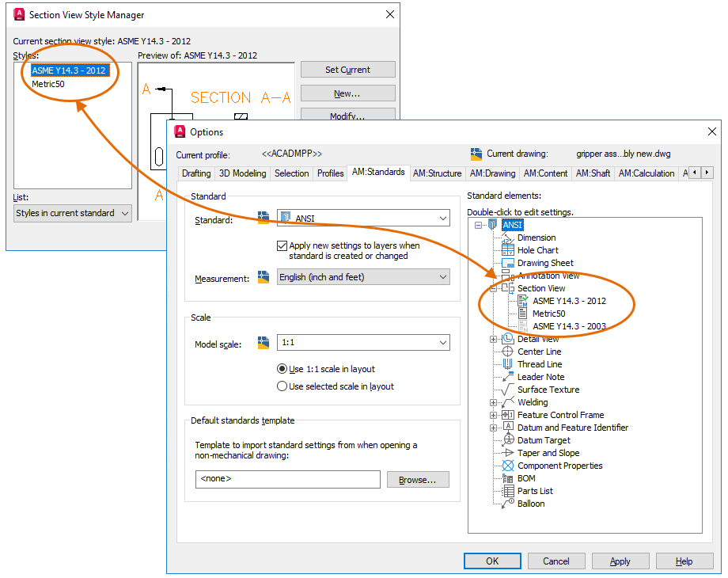Expand the Feature Control Frame node
Screen dimensions: 728x578
[x=493, y=415]
